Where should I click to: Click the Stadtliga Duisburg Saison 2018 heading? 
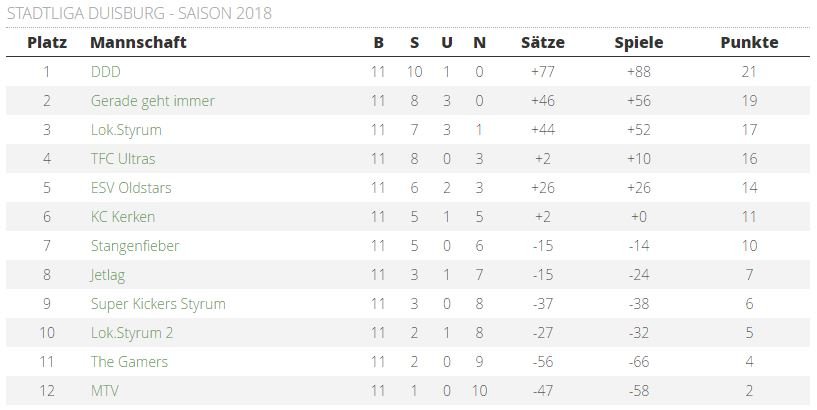139,13
